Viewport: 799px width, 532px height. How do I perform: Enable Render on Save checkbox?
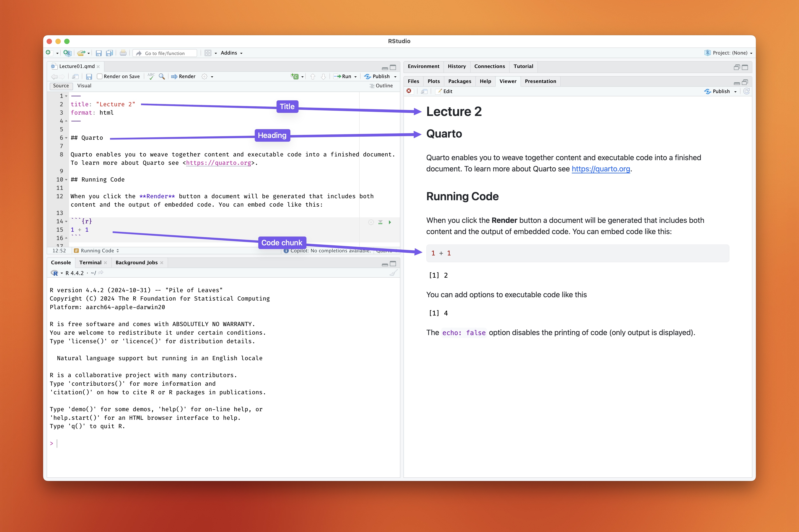click(100, 76)
